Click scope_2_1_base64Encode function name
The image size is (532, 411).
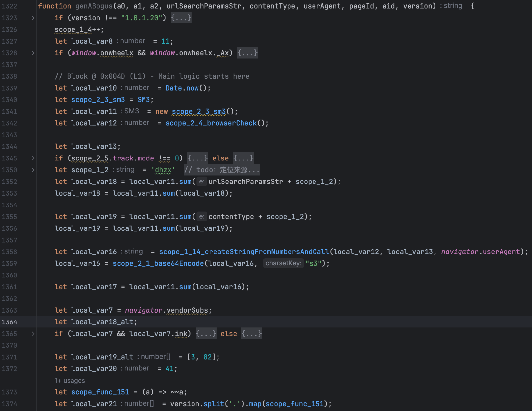(158, 263)
